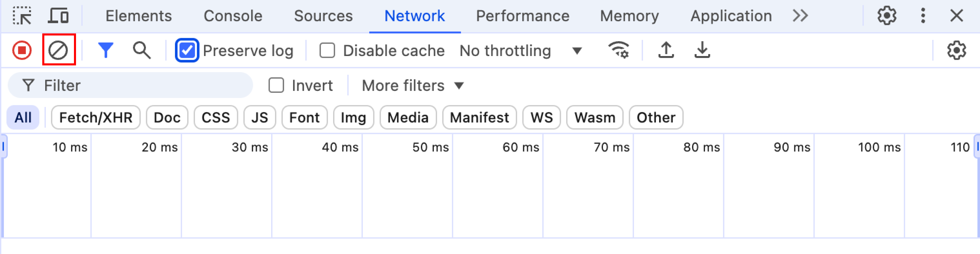Filter requests by Fetch/XHR
The image size is (980, 254).
tap(95, 118)
